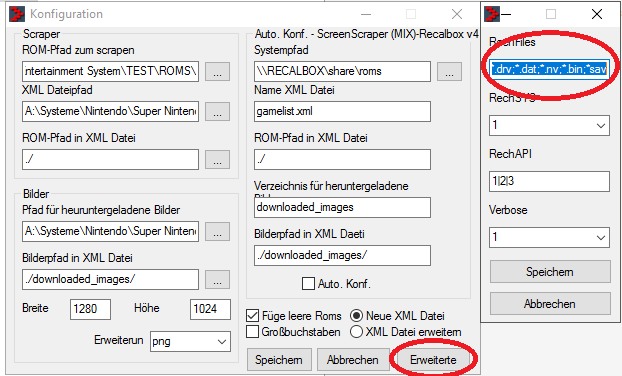This screenshot has width=622, height=376.
Task: Uncheck the Füge leere Roms option
Action: 252,316
